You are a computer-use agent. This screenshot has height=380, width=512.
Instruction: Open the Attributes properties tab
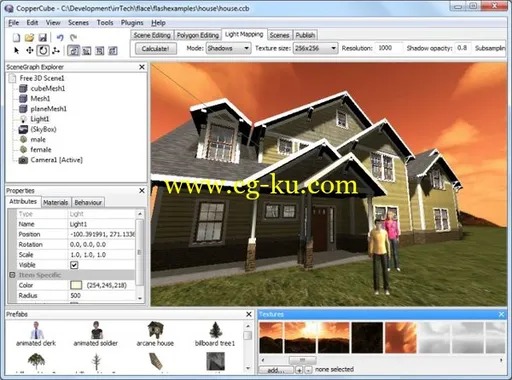[x=23, y=201]
